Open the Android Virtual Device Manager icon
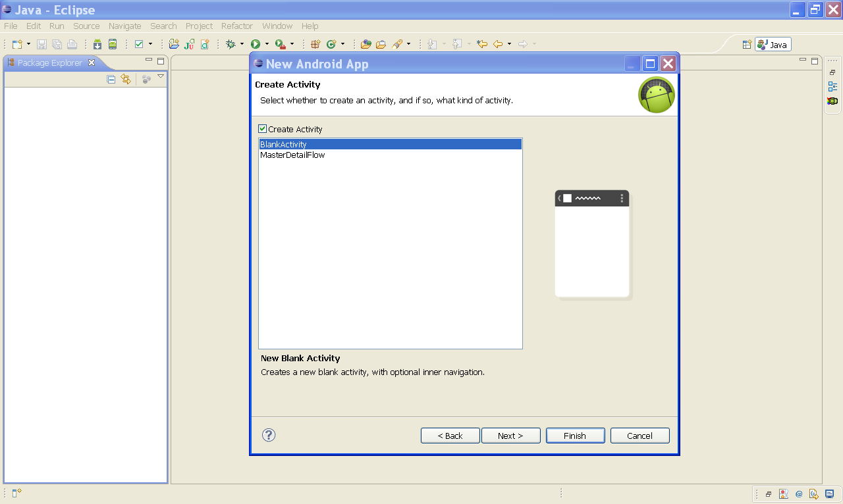The image size is (843, 504). 112,44
